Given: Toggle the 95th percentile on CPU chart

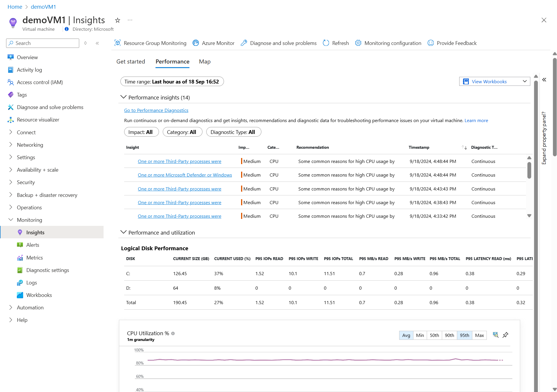Looking at the screenshot, I should 464,335.
